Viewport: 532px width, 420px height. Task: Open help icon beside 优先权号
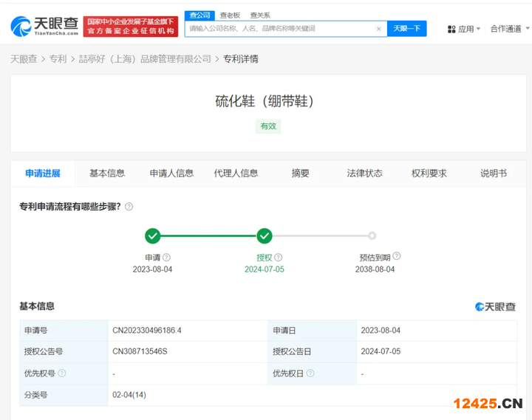(62, 373)
